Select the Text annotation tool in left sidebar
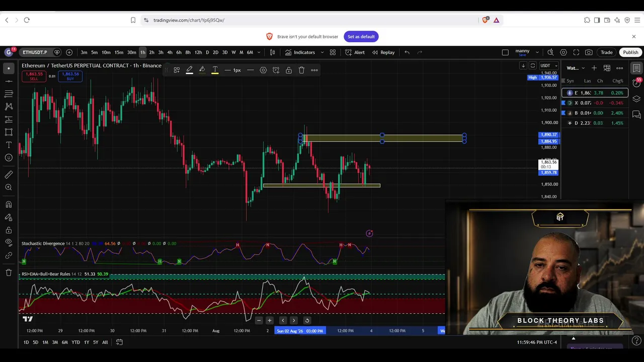Viewport: 644px width, 362px height. coord(9,145)
